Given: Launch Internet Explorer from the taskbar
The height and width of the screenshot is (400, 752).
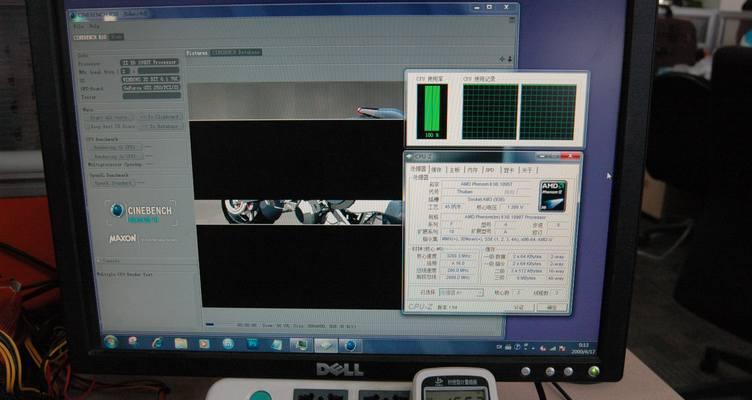Looking at the screenshot, I should pos(156,343).
